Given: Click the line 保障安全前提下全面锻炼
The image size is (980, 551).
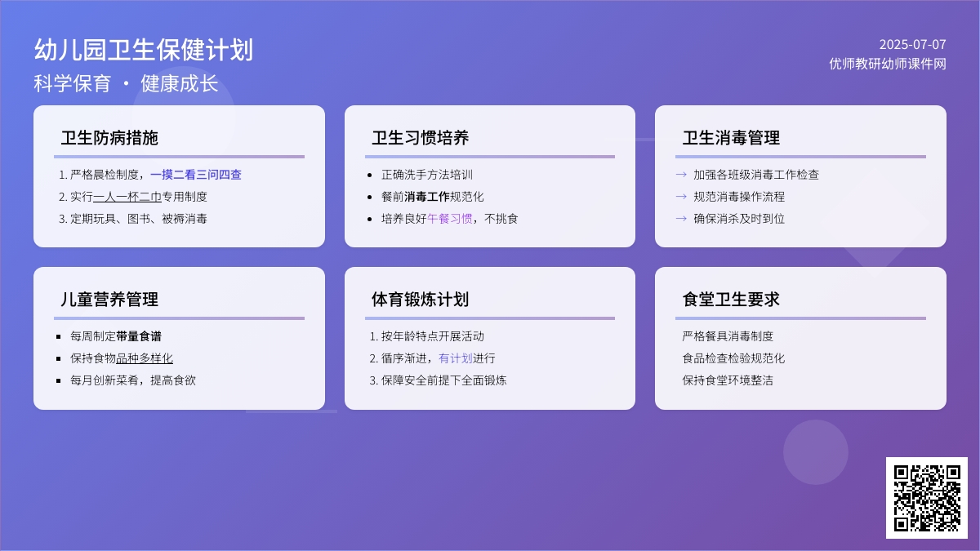Looking at the screenshot, I should coord(439,380).
